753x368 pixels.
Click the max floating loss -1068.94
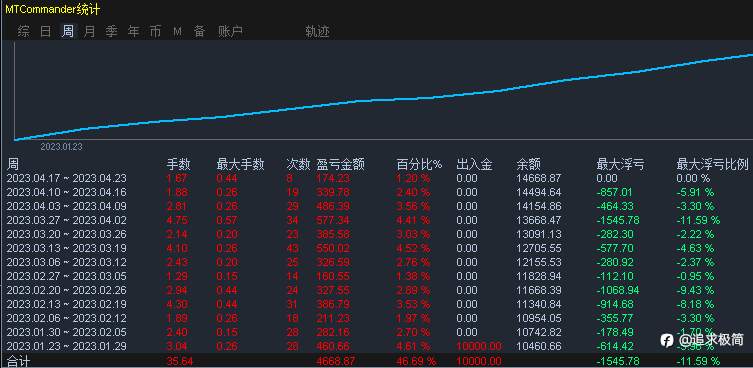pyautogui.click(x=618, y=290)
